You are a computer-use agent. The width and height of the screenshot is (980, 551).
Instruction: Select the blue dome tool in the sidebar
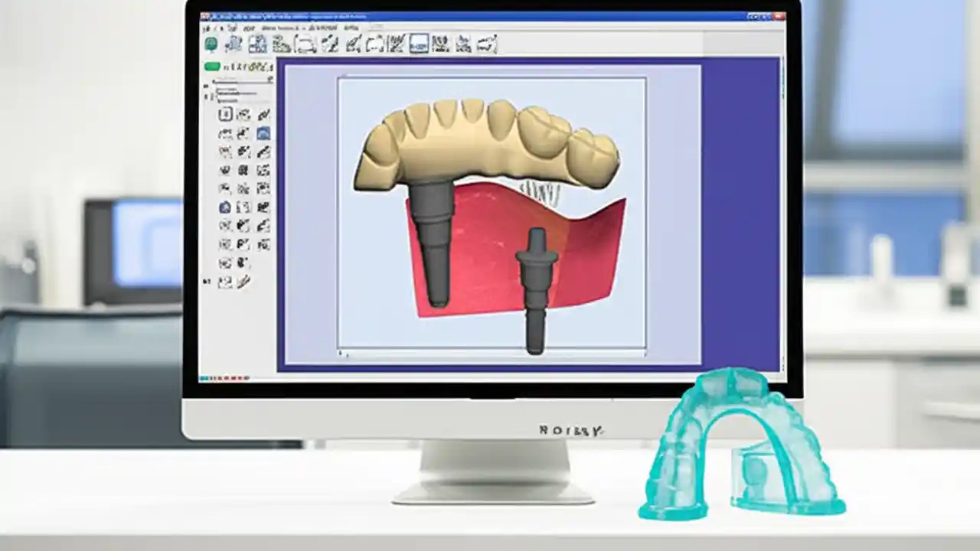(264, 133)
